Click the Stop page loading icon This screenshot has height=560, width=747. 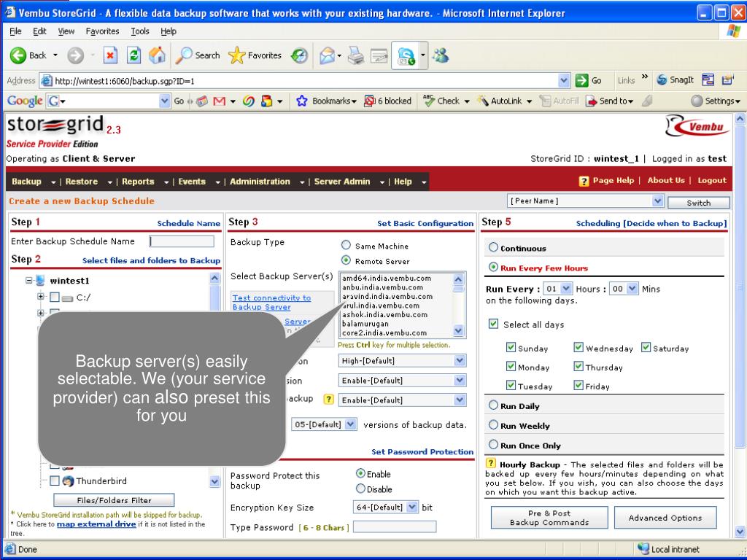click(110, 55)
